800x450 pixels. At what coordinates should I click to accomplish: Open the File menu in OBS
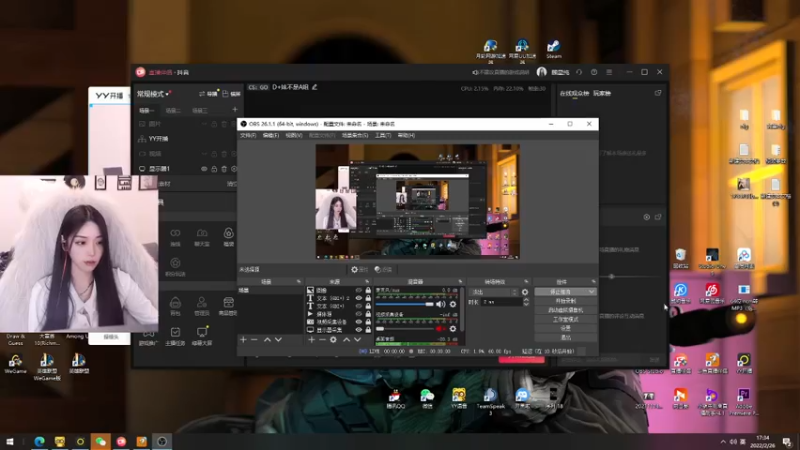pyautogui.click(x=248, y=135)
